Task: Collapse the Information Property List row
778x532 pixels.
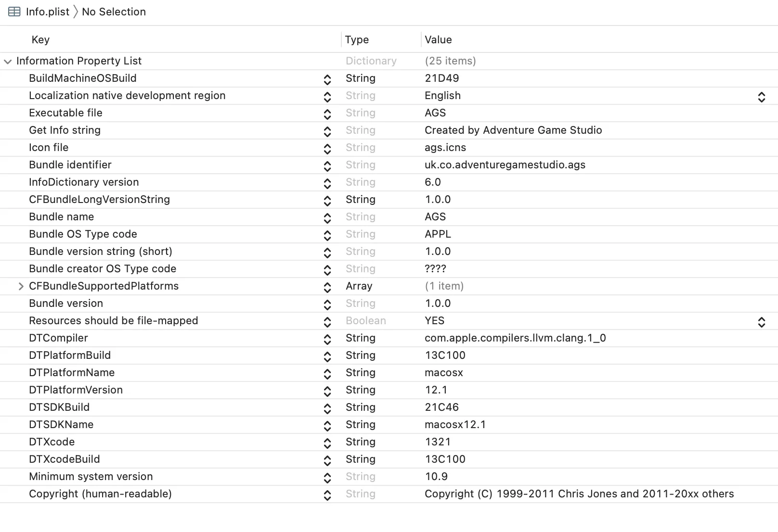Action: point(8,62)
